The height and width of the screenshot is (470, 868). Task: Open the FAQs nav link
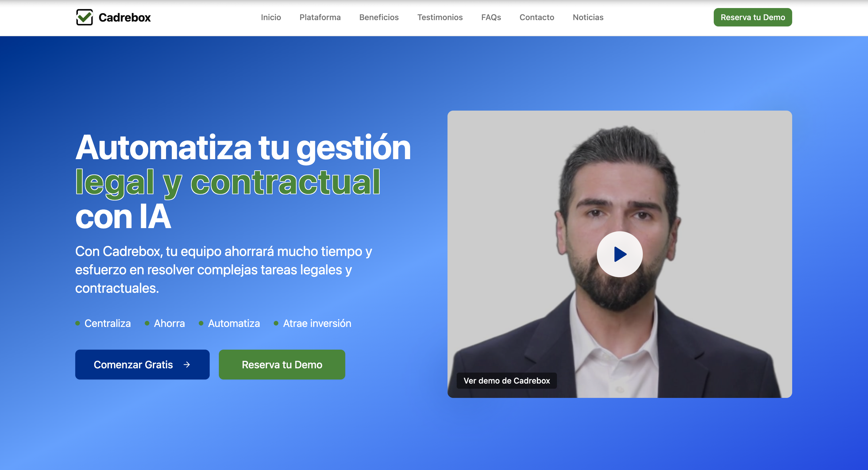click(x=491, y=17)
